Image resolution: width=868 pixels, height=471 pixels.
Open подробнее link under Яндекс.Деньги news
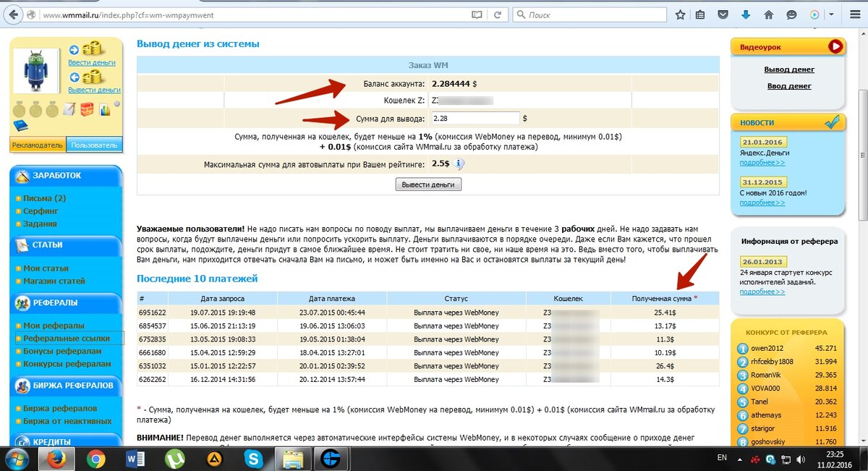(x=762, y=163)
